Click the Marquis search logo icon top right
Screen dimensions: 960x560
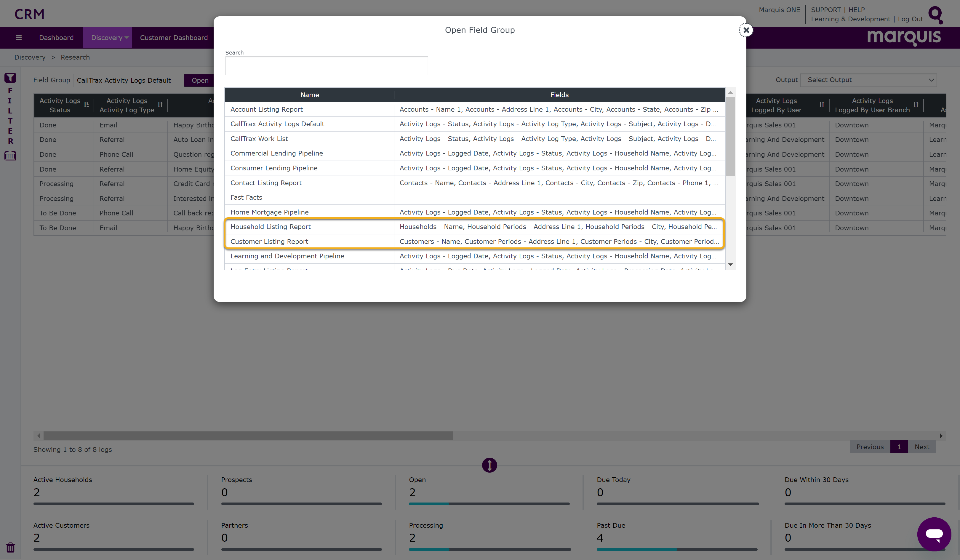936,15
